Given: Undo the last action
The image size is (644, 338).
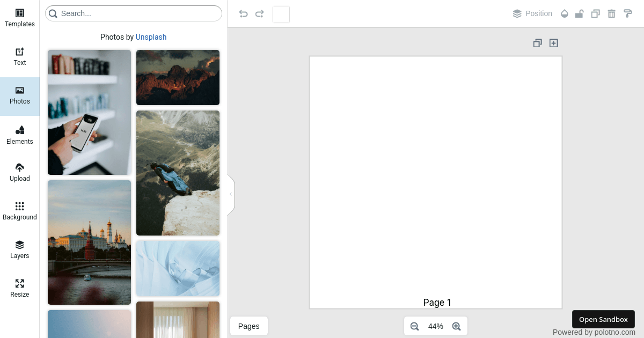Looking at the screenshot, I should click(x=244, y=14).
